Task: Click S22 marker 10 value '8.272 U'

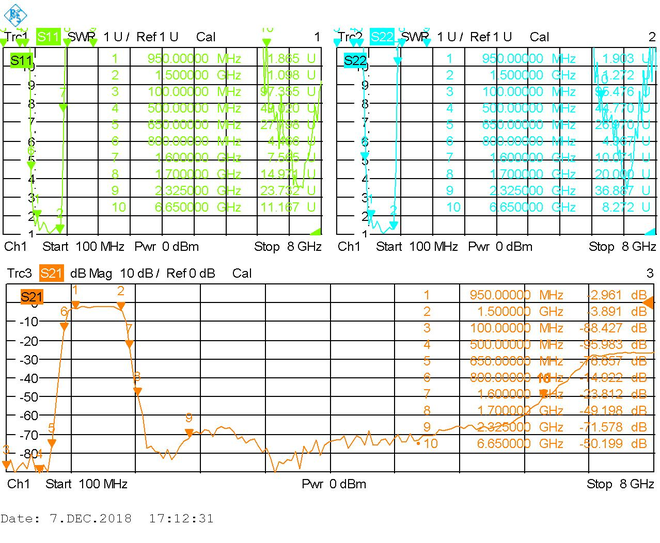Action: [x=626, y=207]
